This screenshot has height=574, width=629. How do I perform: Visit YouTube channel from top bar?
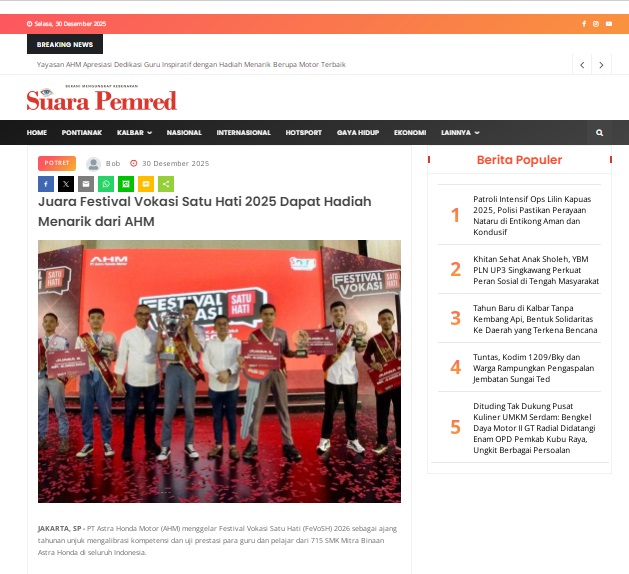(x=609, y=23)
